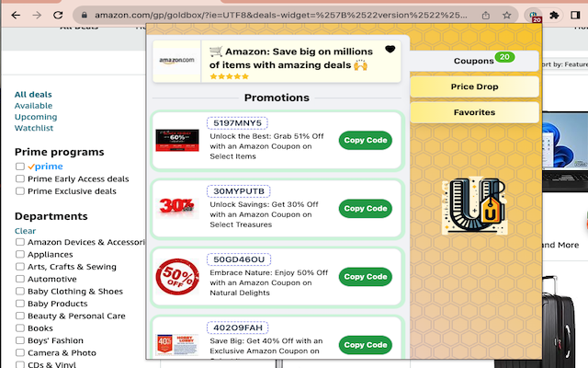The image size is (588, 368).
Task: Open the Available deals filter
Action: 33,106
